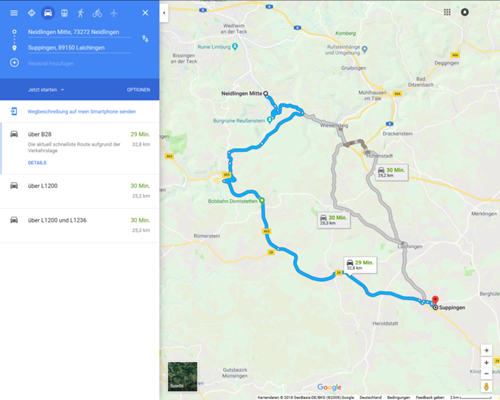500x400 pixels.
Task: Switch to public transit mode
Action: [64, 13]
